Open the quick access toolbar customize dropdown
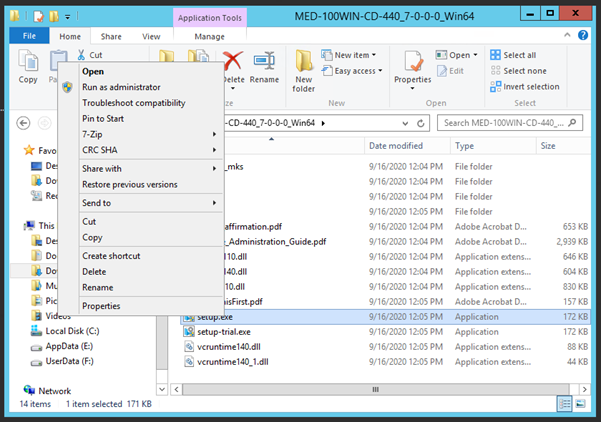This screenshot has height=422, width=601. pyautogui.click(x=67, y=16)
